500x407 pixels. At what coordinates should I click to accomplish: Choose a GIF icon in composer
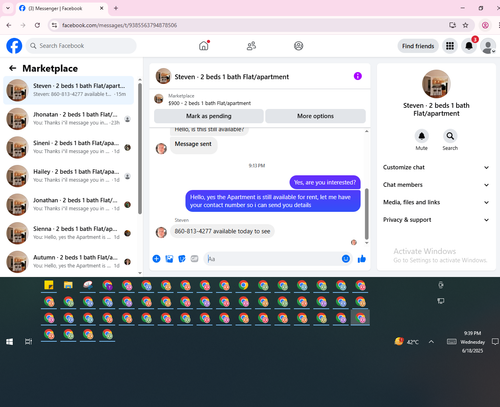point(194,259)
